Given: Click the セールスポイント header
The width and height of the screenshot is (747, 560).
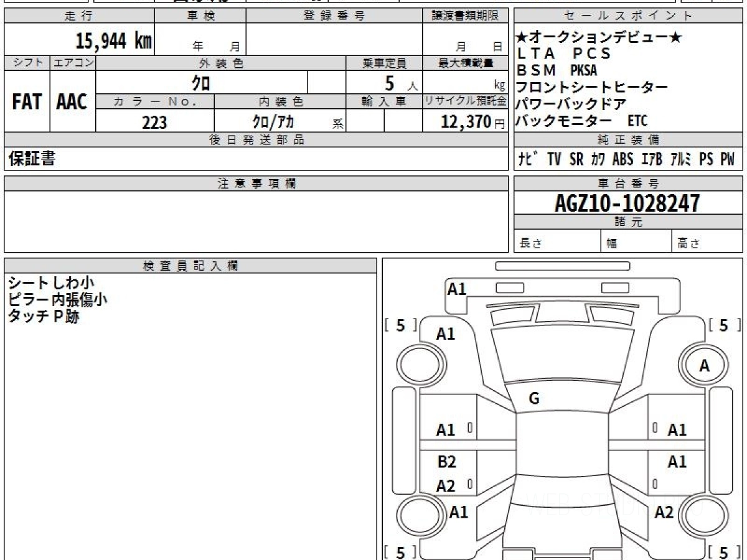Looking at the screenshot, I should pyautogui.click(x=628, y=16).
